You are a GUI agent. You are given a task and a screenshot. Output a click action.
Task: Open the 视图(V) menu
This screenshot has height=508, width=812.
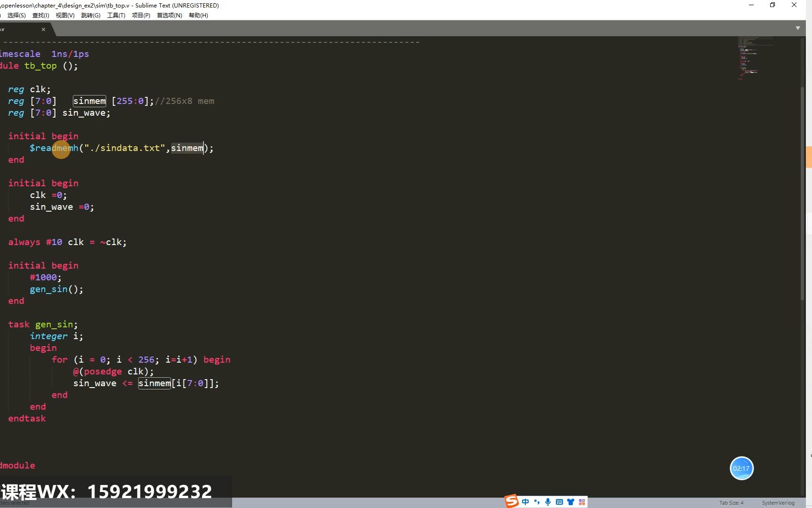(x=65, y=15)
